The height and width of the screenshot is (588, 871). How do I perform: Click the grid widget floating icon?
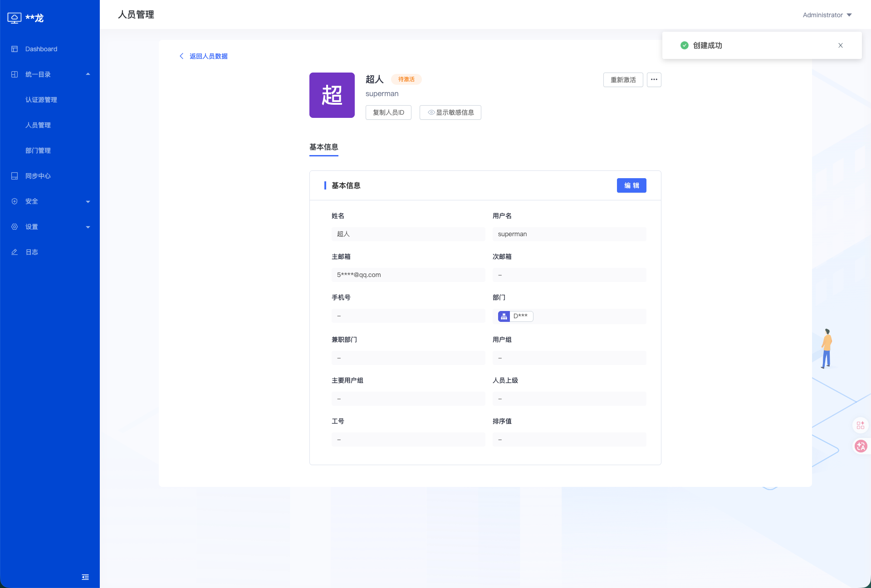pos(861,425)
